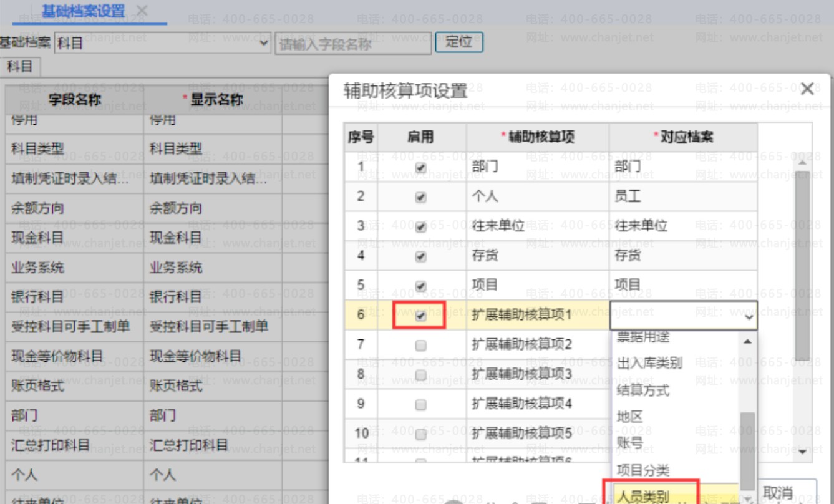Expand the 对应档案 dropdown arrow in row 6
The image size is (834, 504).
pyautogui.click(x=749, y=317)
